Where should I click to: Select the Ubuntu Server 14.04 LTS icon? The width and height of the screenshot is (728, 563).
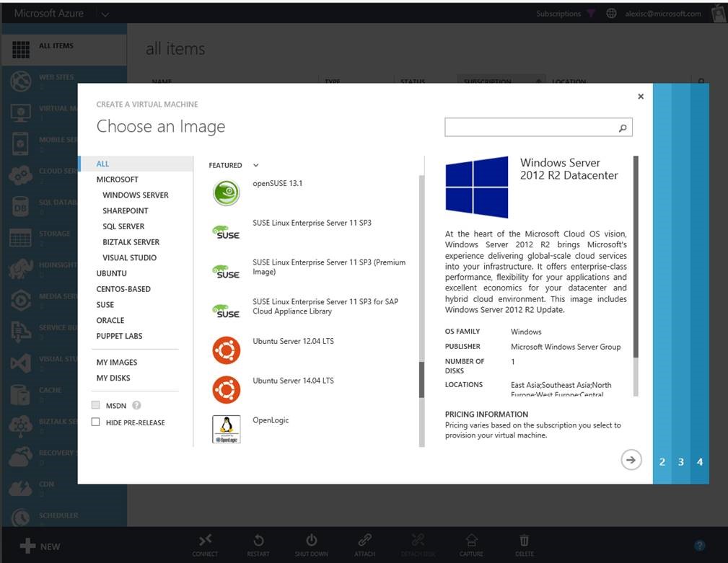pyautogui.click(x=227, y=389)
